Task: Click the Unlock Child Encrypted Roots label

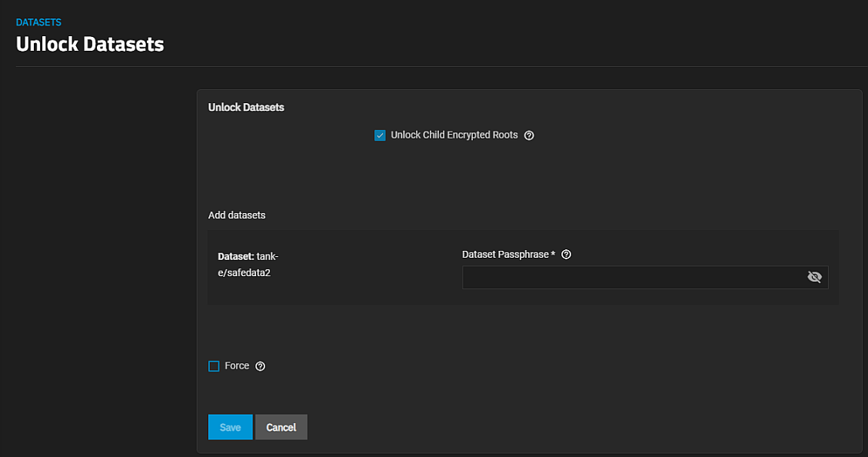Action: [454, 135]
